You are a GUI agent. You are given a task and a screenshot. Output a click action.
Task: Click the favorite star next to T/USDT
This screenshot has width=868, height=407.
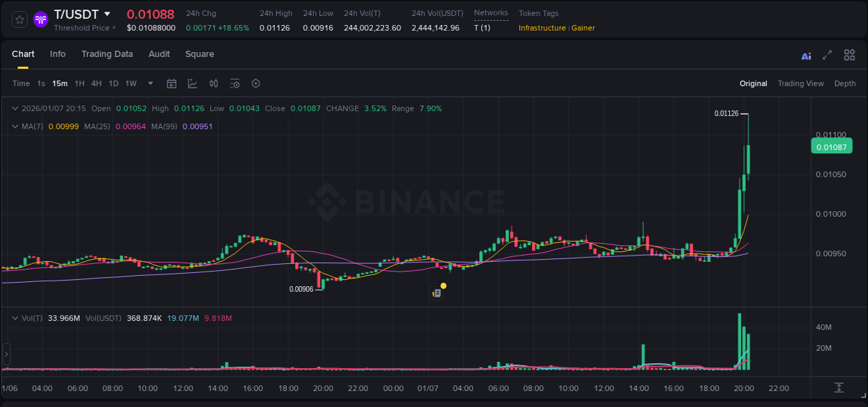(x=19, y=19)
